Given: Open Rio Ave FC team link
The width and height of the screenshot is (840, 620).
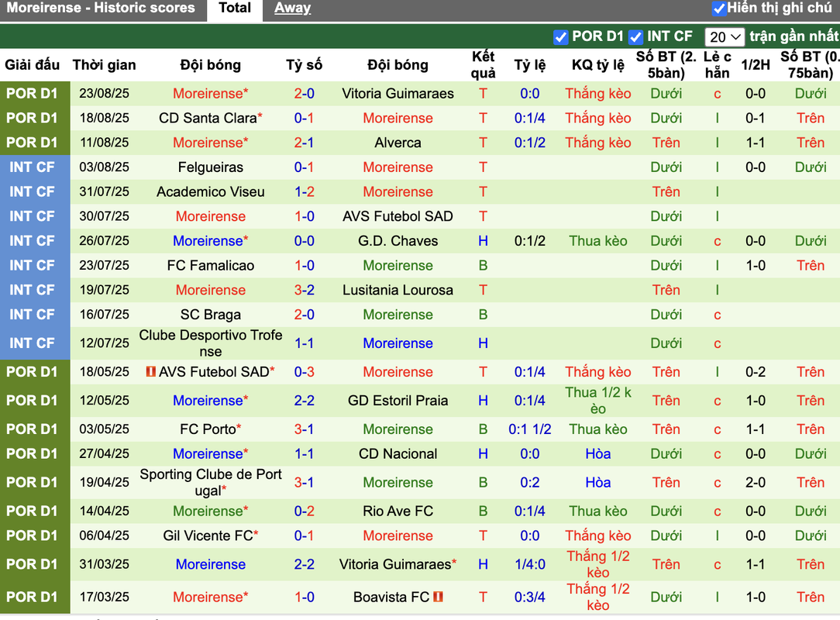Looking at the screenshot, I should [398, 511].
